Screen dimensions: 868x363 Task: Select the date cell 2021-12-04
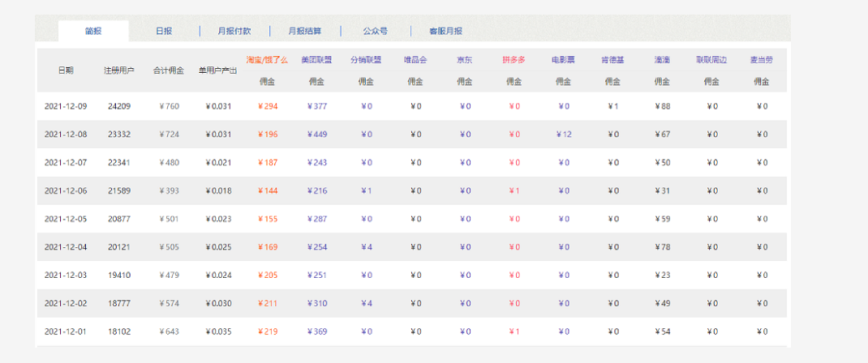(x=66, y=247)
